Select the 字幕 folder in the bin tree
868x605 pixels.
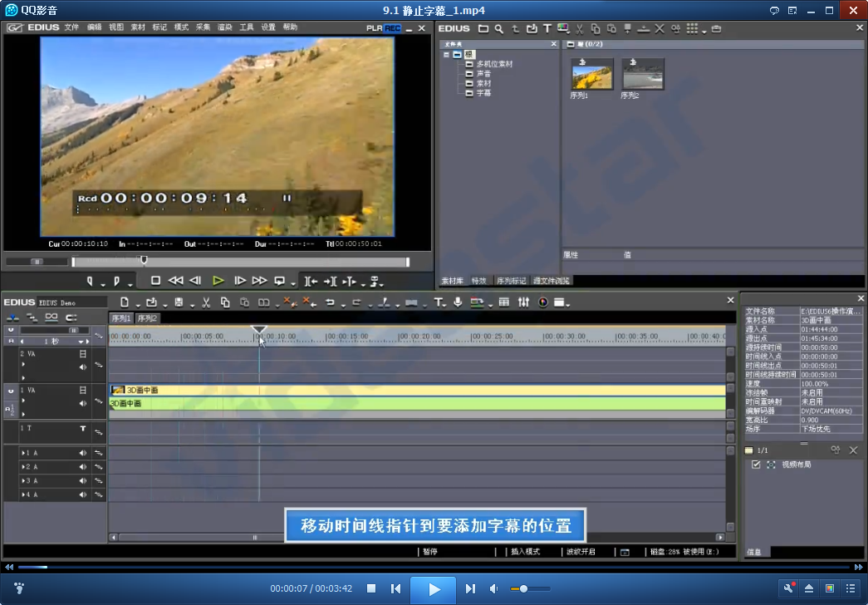483,93
